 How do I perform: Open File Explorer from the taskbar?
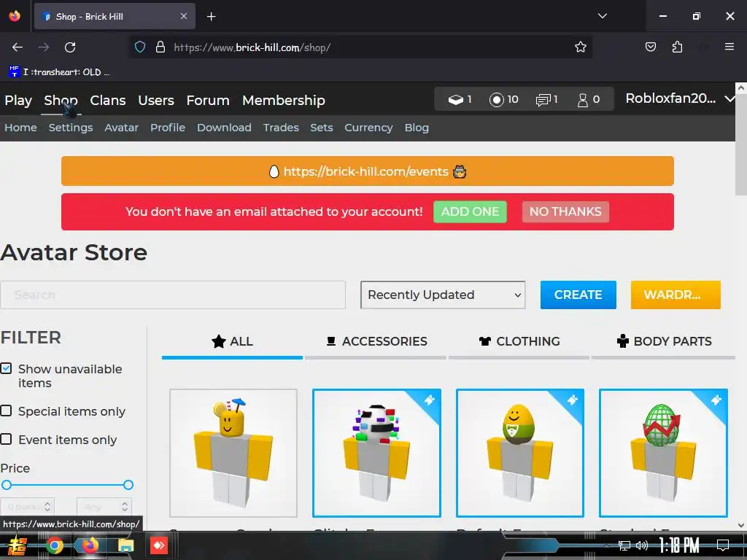[x=125, y=545]
